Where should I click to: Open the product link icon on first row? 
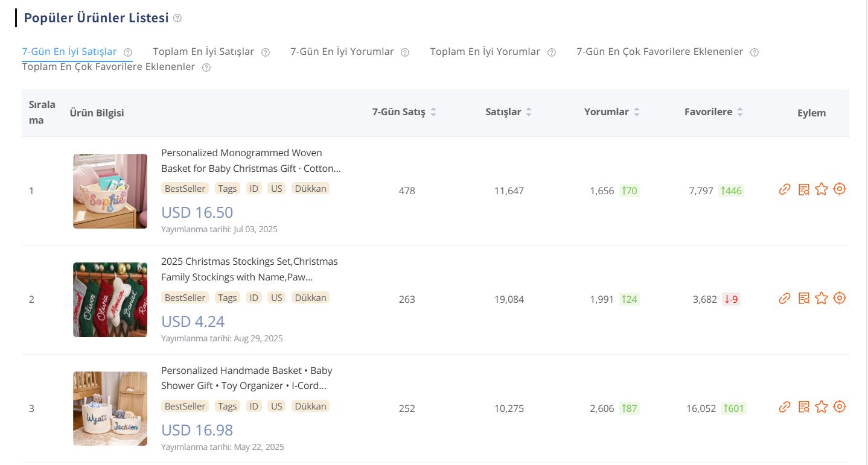click(784, 189)
